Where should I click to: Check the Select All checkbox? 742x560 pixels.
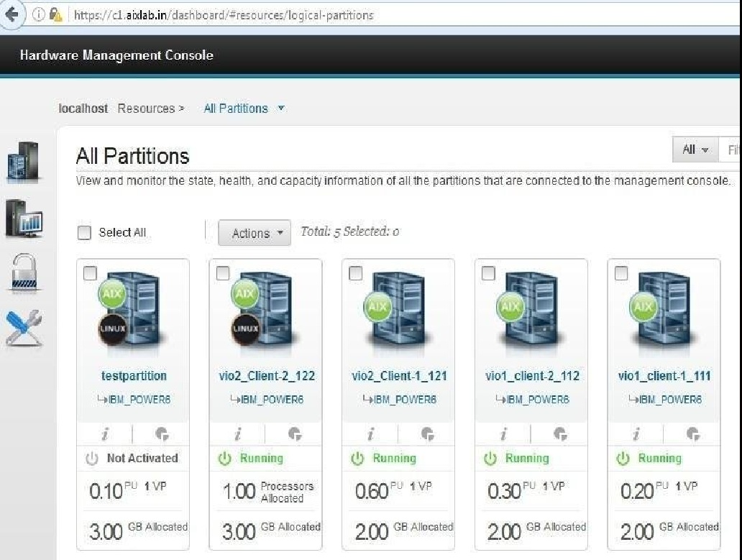click(x=84, y=233)
